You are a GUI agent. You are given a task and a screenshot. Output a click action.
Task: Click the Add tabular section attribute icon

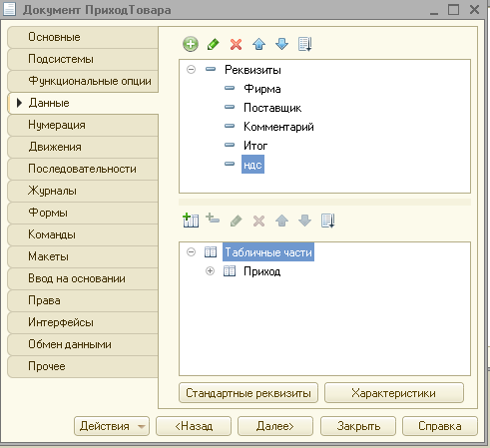(213, 219)
